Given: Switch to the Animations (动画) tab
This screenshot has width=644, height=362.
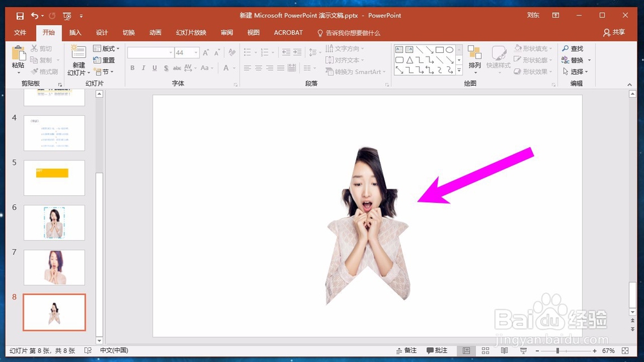Looking at the screenshot, I should coord(155,32).
